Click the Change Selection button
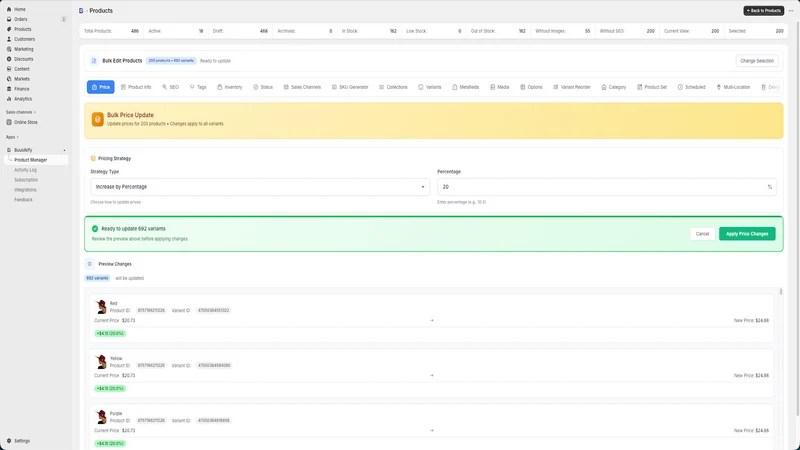 point(757,61)
